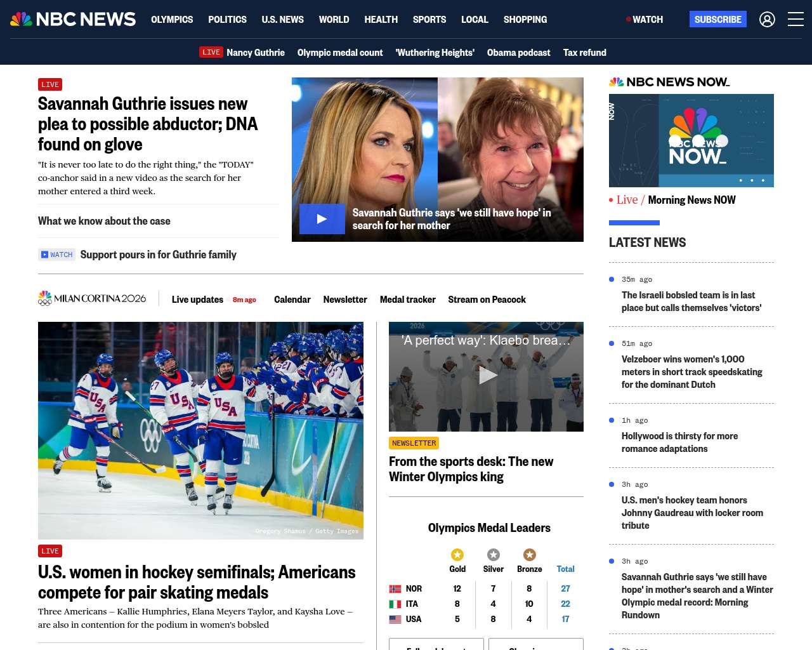812x650 pixels.
Task: Open the Medal tracker tab
Action: pyautogui.click(x=407, y=300)
